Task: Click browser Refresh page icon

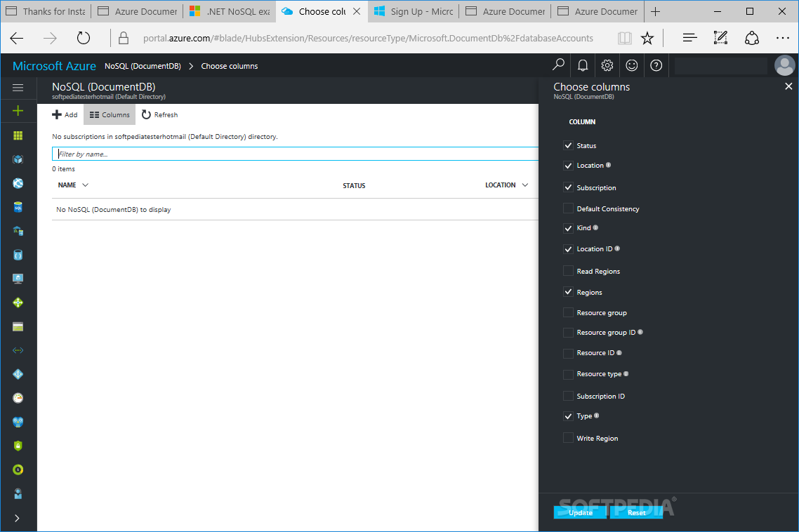Action: [83, 38]
